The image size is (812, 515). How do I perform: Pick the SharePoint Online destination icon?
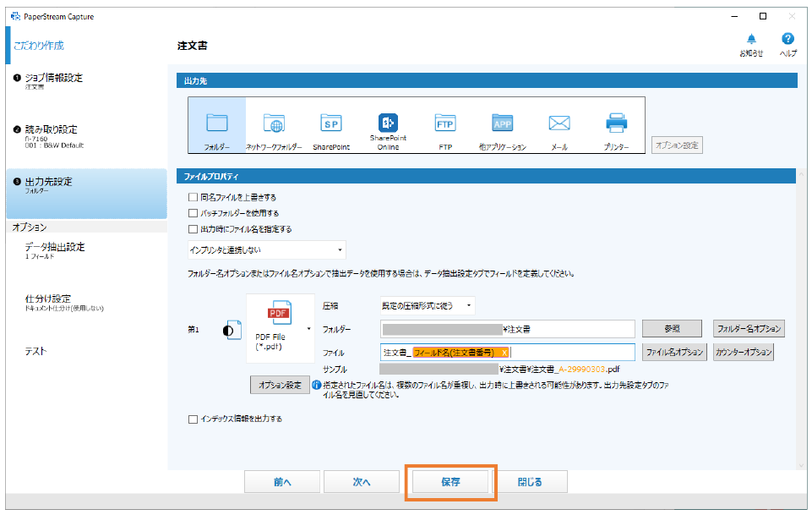tap(388, 125)
